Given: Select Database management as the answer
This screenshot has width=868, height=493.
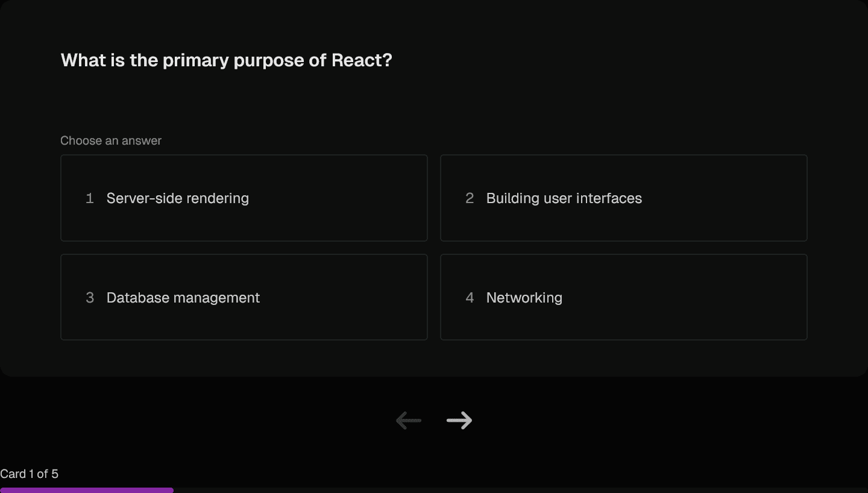Looking at the screenshot, I should coord(244,297).
